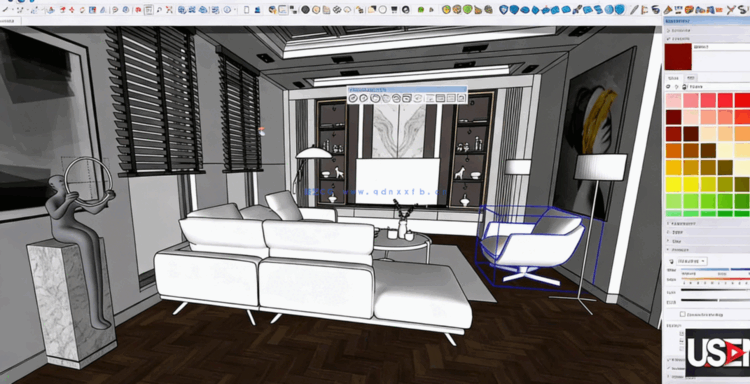Click the red scissors-like X toolbar icon
Screen dimensions: 750x384
(730, 10)
